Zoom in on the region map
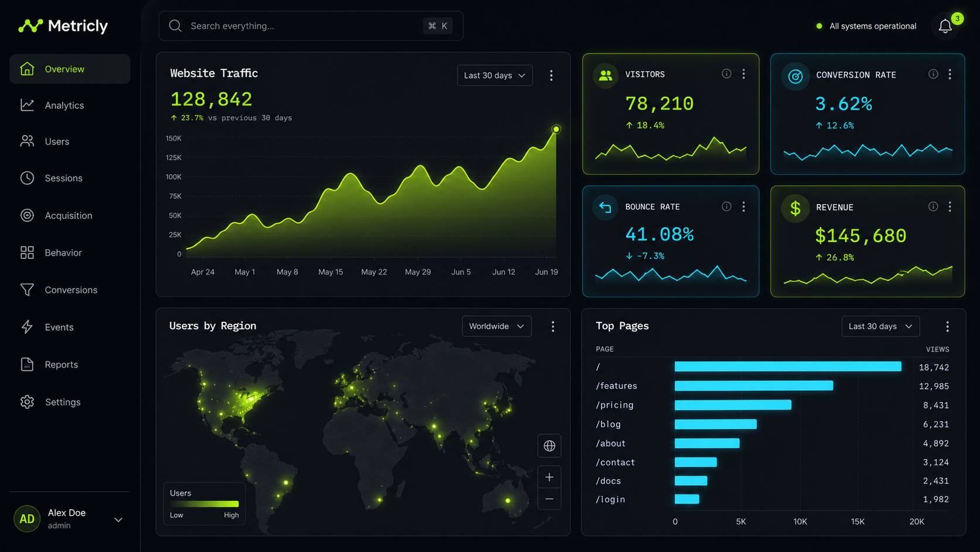The width and height of the screenshot is (980, 552). point(549,478)
